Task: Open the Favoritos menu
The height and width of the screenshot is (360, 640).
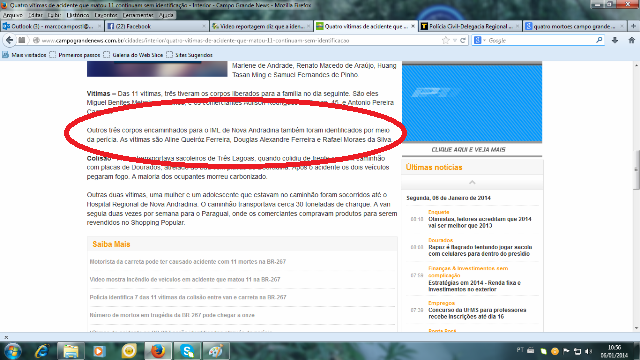Action: point(106,15)
